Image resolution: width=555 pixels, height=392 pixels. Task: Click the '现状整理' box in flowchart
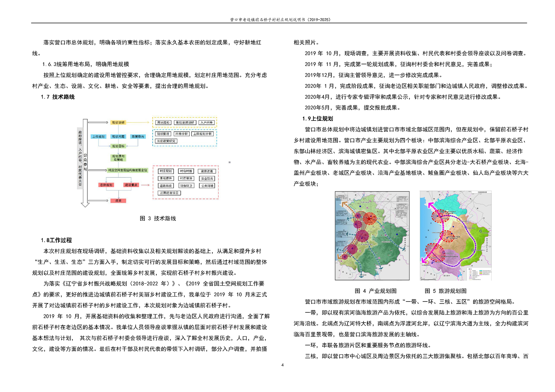163,134
